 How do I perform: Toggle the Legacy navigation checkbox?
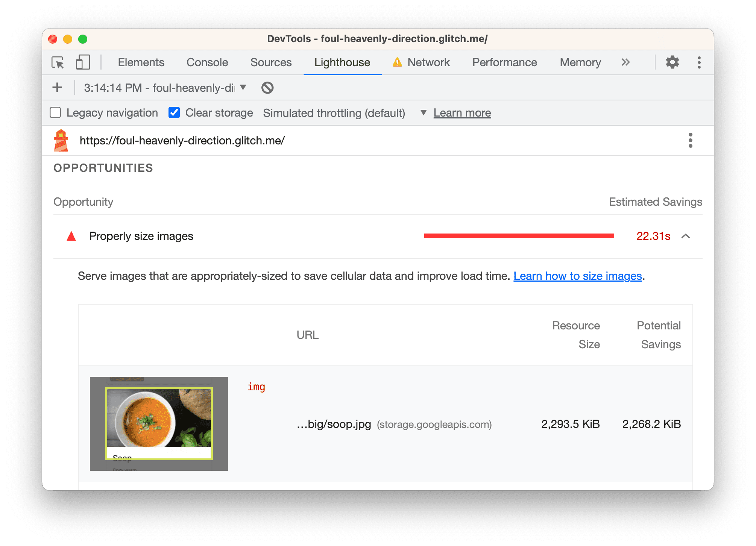(x=57, y=113)
